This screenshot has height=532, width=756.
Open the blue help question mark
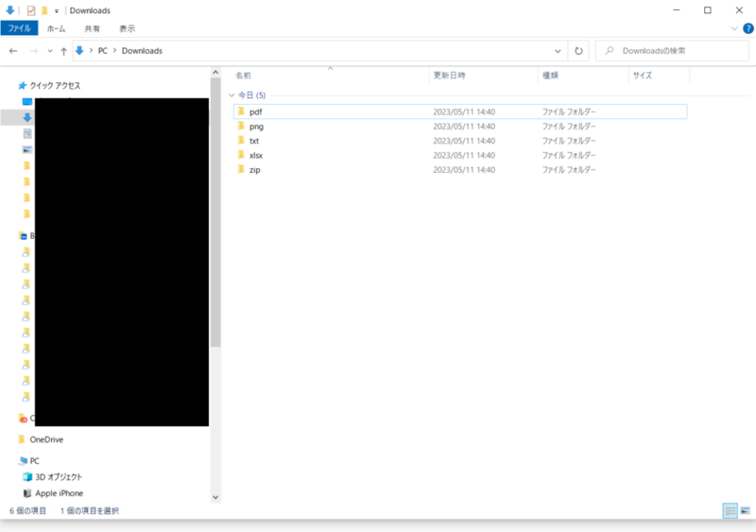pyautogui.click(x=748, y=28)
